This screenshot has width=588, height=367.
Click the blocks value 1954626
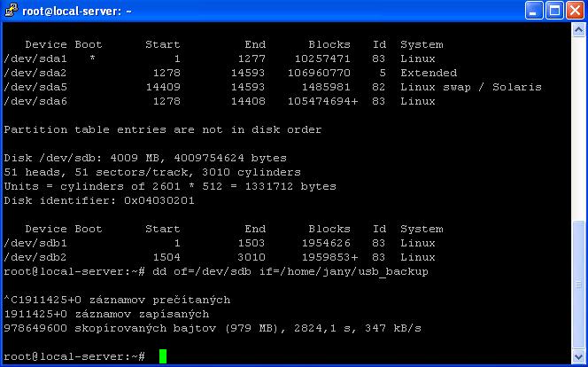[x=326, y=243]
